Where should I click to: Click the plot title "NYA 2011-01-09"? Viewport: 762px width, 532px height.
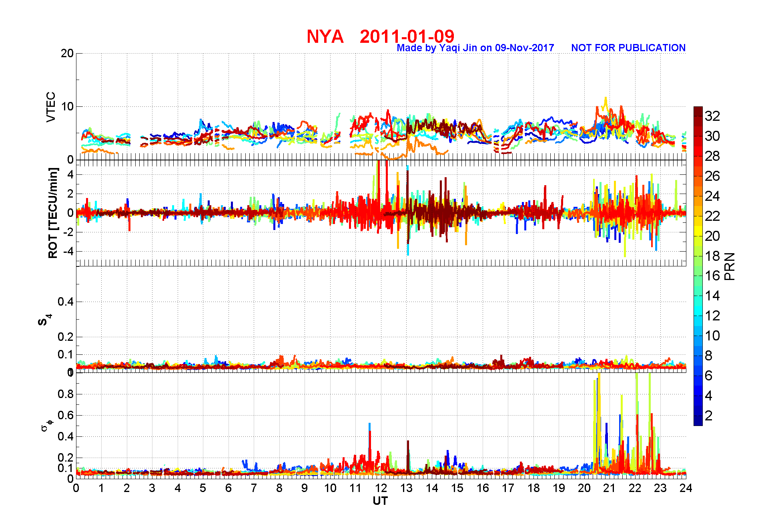point(381,36)
